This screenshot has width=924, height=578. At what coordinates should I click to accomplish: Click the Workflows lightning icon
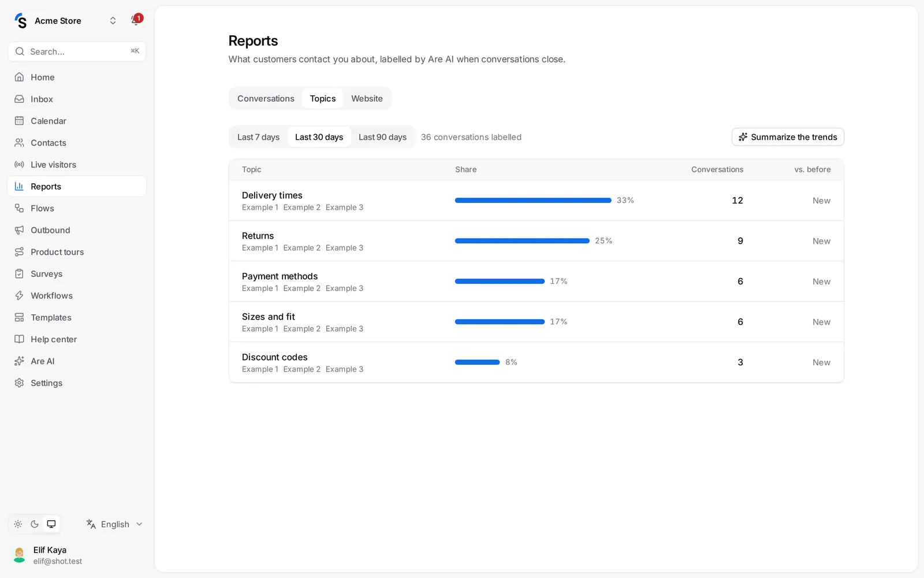(x=19, y=295)
